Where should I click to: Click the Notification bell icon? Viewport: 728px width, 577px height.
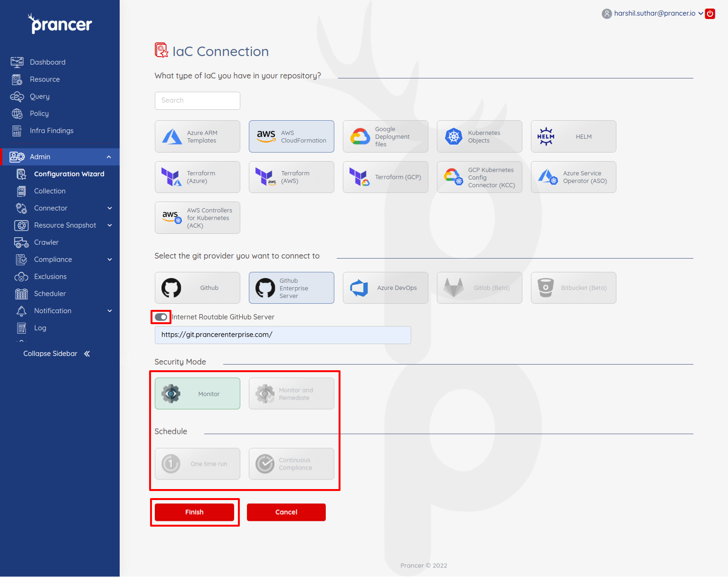(x=21, y=311)
